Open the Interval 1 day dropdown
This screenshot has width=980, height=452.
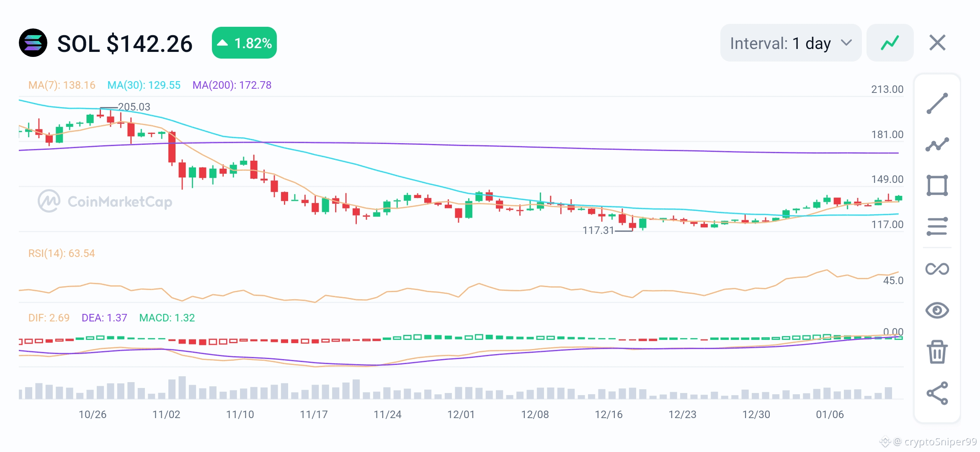coord(790,43)
